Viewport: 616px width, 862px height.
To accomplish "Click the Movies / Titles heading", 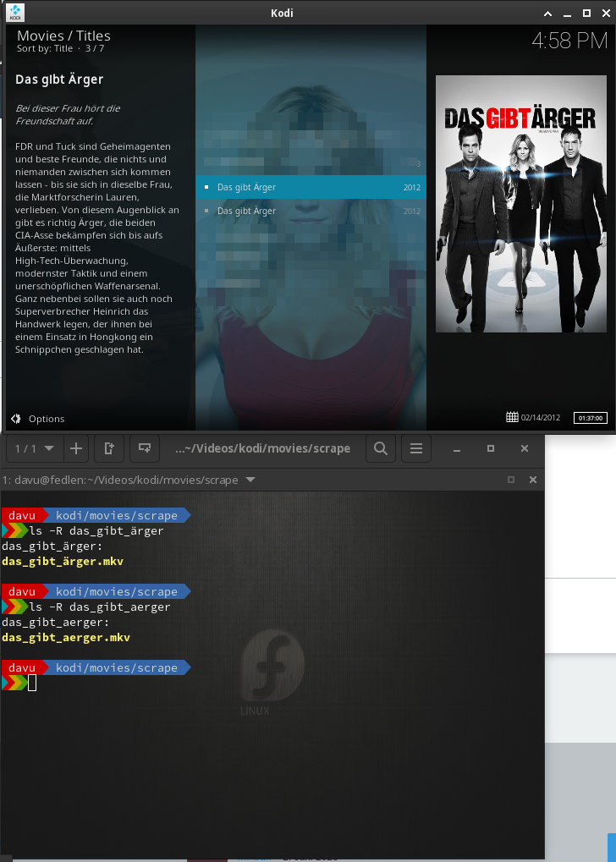I will pos(63,36).
